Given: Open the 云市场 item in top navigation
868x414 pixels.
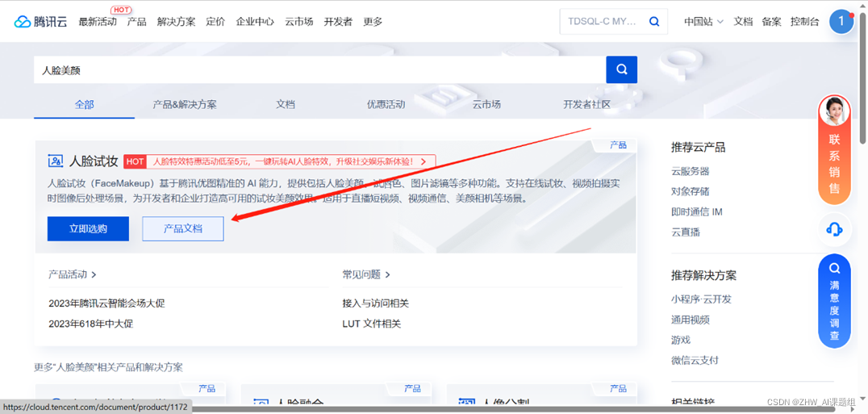Looking at the screenshot, I should (299, 22).
